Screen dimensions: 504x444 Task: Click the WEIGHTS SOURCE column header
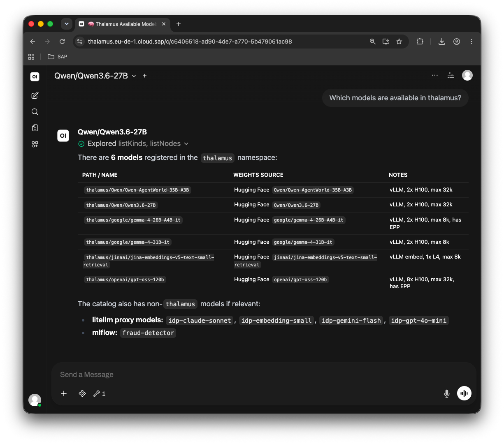(x=258, y=175)
